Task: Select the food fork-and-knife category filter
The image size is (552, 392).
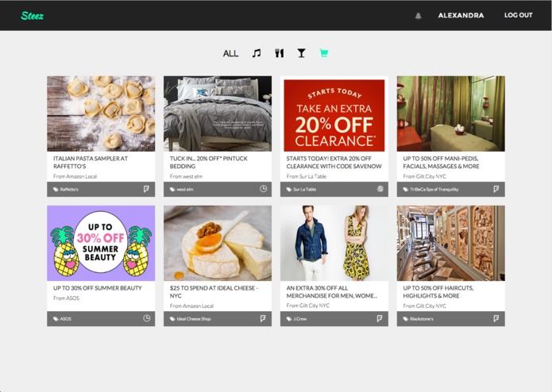Action: [x=279, y=53]
